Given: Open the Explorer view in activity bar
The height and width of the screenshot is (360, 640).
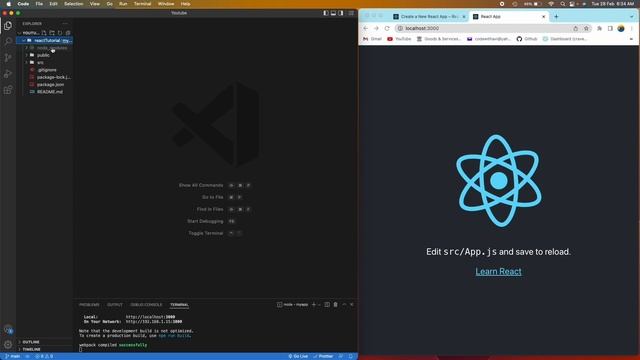Looking at the screenshot, I should (8, 25).
